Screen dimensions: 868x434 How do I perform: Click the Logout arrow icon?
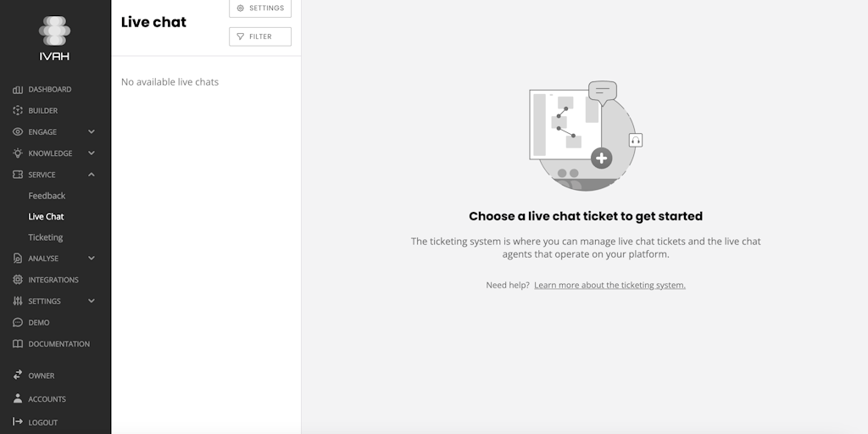18,422
